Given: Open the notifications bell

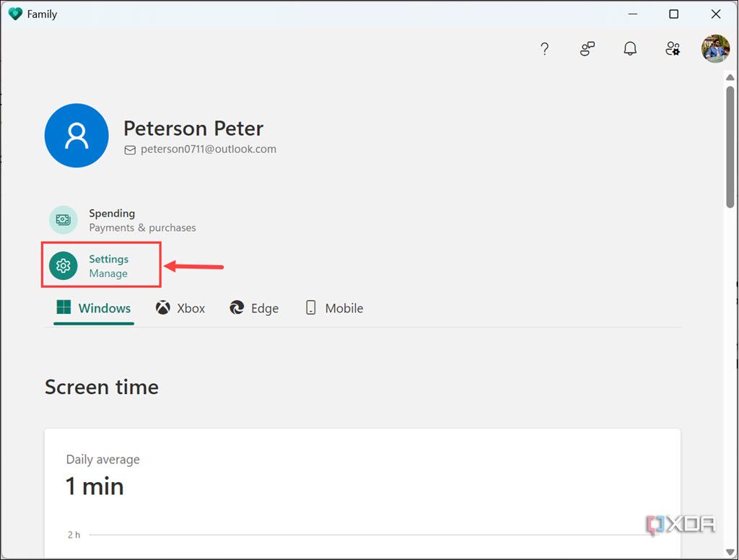Looking at the screenshot, I should (x=629, y=48).
